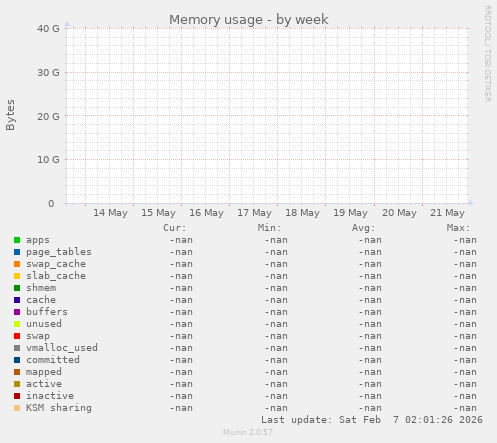Click the '14 May' date label
Screen dimensions: 497x443
tap(110, 213)
